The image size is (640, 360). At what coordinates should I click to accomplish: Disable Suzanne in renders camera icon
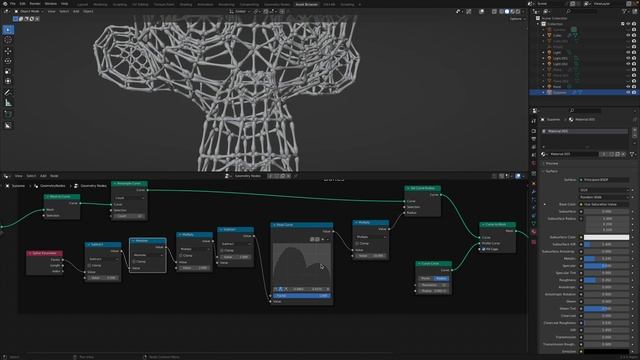coord(634,93)
